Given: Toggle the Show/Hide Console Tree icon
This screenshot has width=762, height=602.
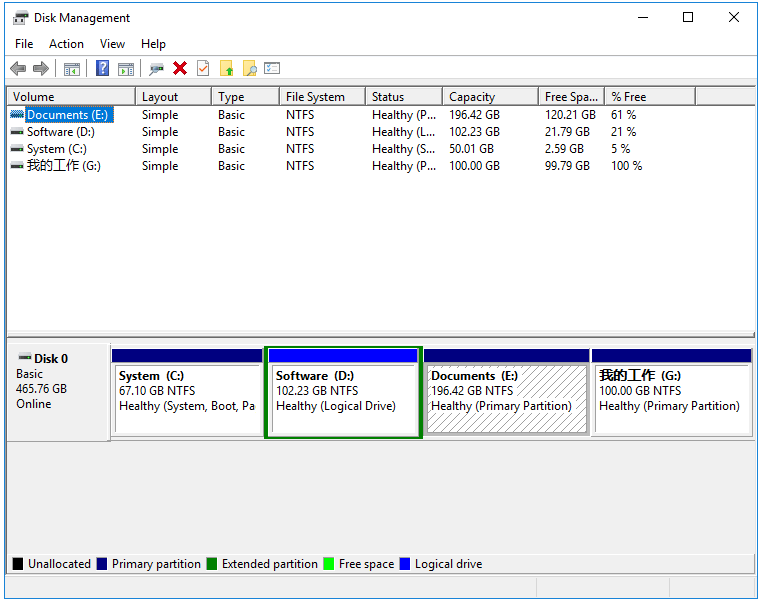Looking at the screenshot, I should point(72,69).
